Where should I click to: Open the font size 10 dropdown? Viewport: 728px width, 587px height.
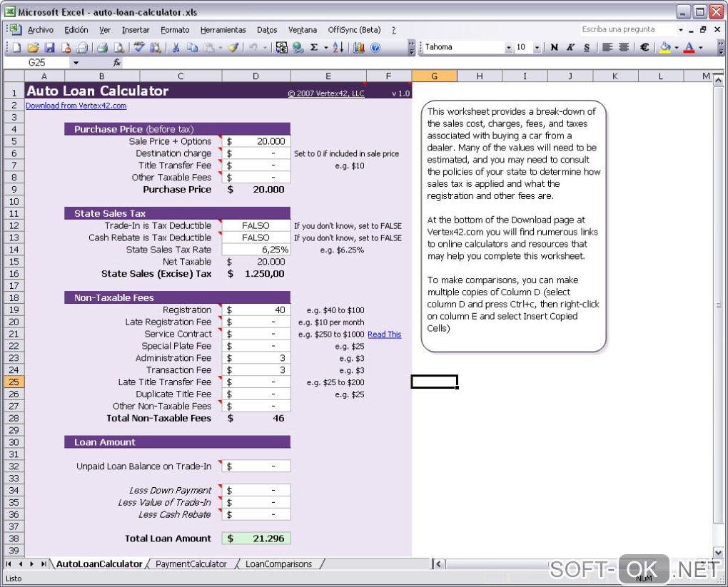click(537, 47)
